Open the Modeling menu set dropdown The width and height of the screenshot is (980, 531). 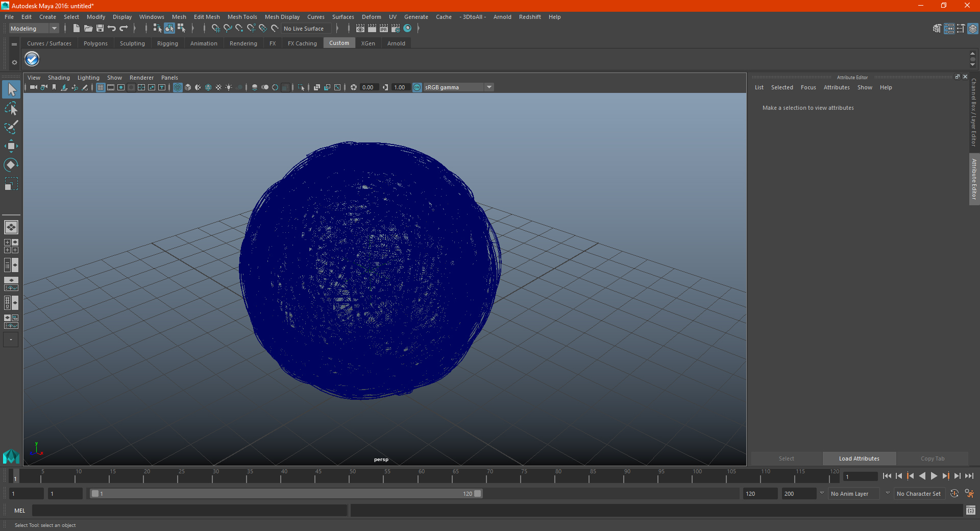coord(34,29)
